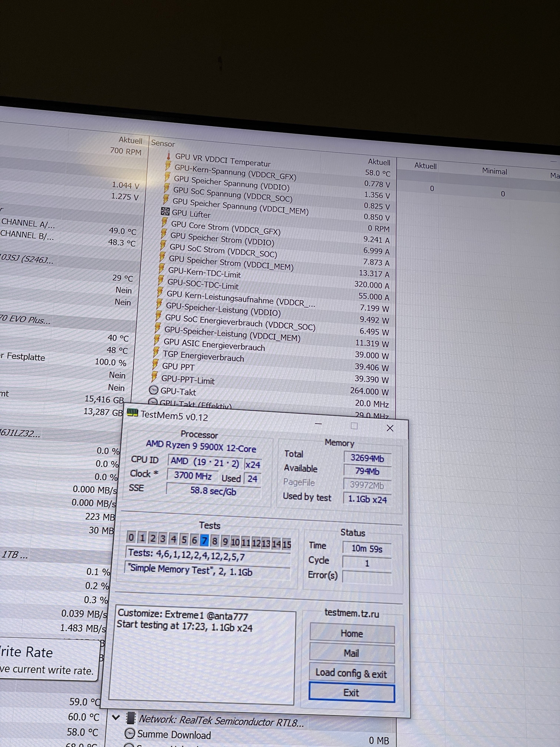Select test number 4 box in TestMem5
This screenshot has height=747, width=560.
coord(174,539)
